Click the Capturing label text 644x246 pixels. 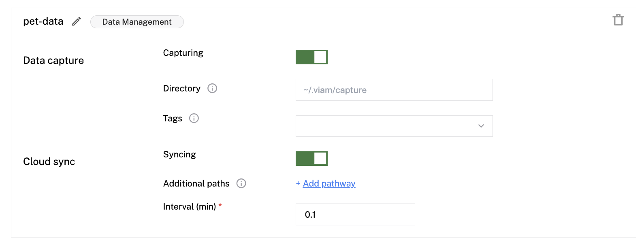pos(183,53)
